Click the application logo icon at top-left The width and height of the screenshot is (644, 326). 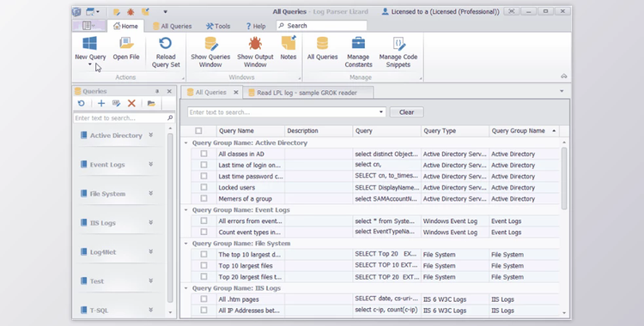pos(76,12)
